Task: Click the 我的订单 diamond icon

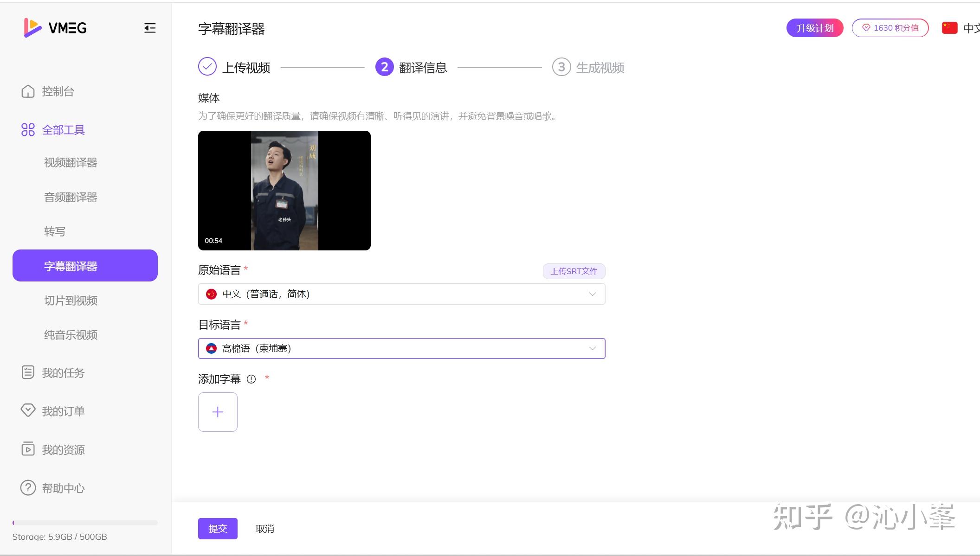Action: pyautogui.click(x=28, y=410)
